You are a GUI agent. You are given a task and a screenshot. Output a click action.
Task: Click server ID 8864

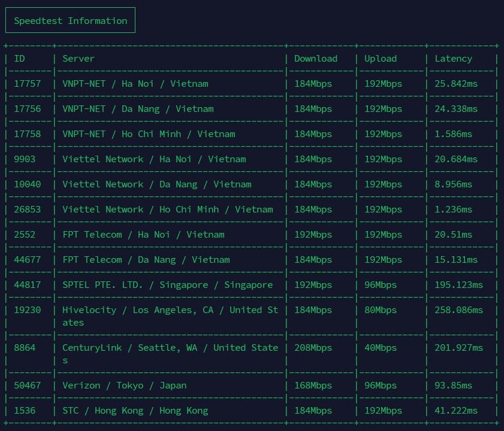(25, 348)
